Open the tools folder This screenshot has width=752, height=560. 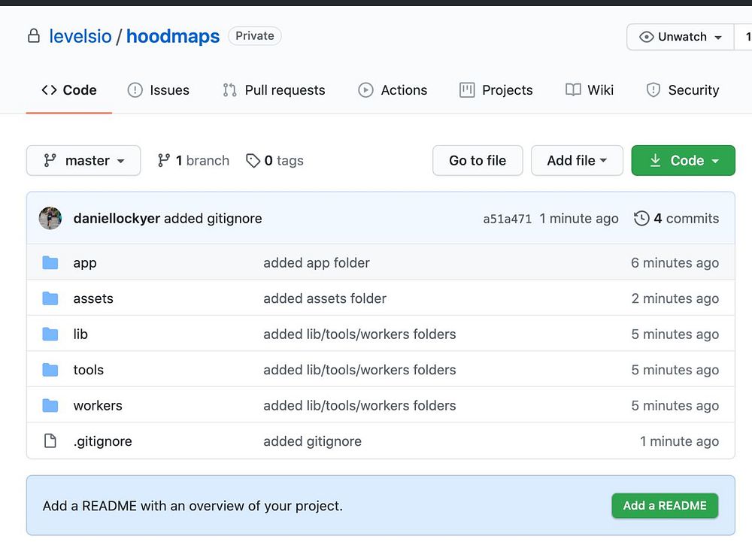coord(88,370)
